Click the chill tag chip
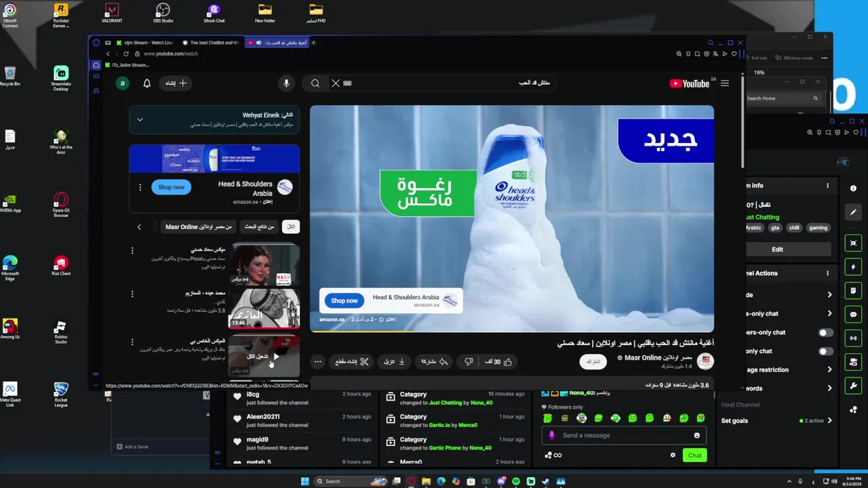The height and width of the screenshot is (488, 868). pyautogui.click(x=794, y=228)
